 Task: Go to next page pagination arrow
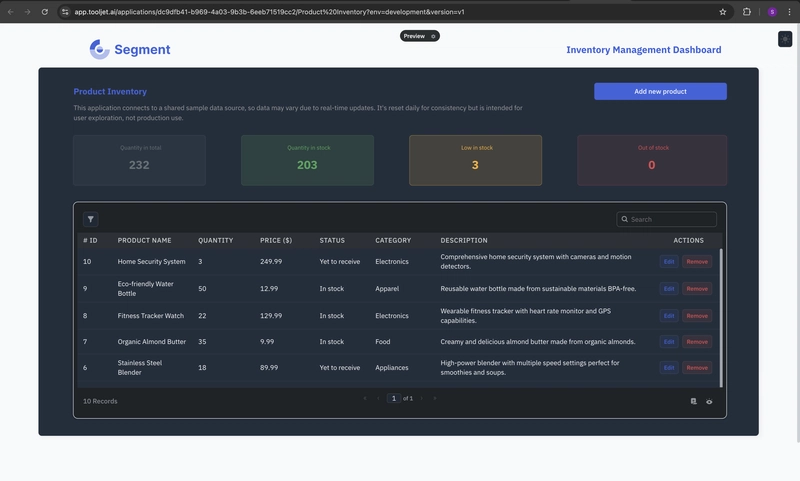pyautogui.click(x=421, y=398)
